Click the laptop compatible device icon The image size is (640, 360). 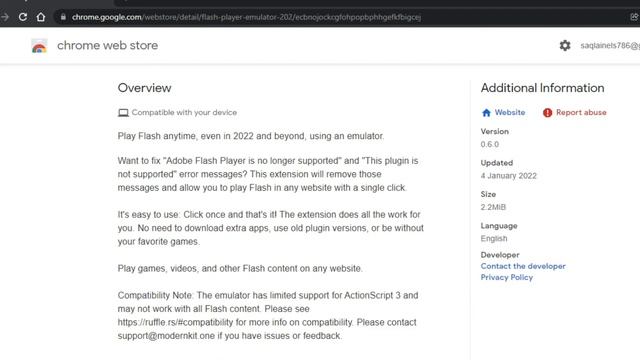point(123,113)
